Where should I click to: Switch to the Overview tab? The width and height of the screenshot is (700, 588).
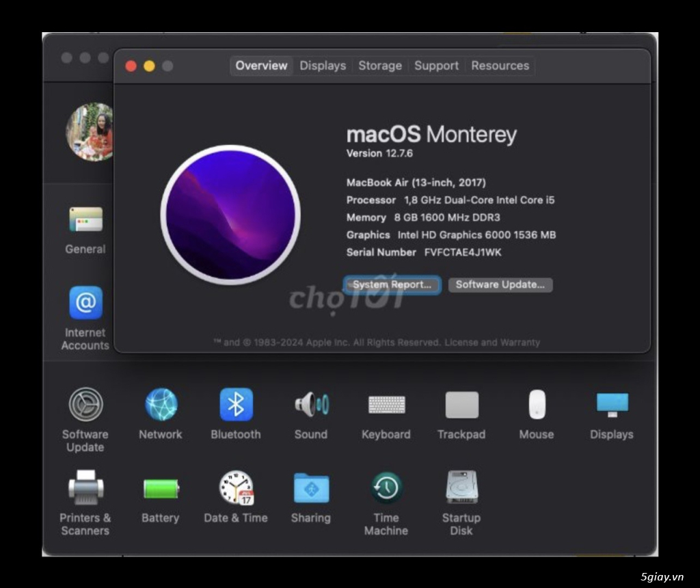point(261,66)
